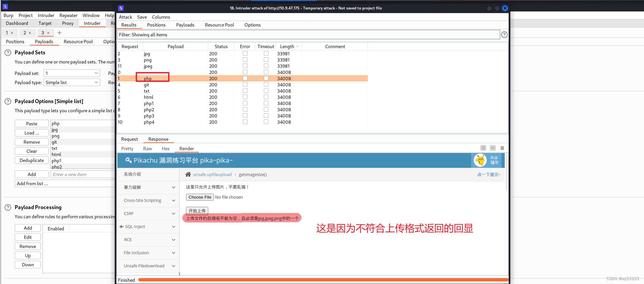Click the Filter: Showing all items bar

[308, 35]
